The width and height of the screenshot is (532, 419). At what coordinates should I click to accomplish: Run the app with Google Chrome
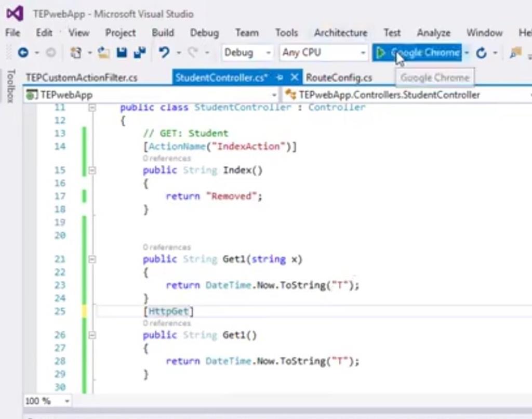pyautogui.click(x=418, y=53)
